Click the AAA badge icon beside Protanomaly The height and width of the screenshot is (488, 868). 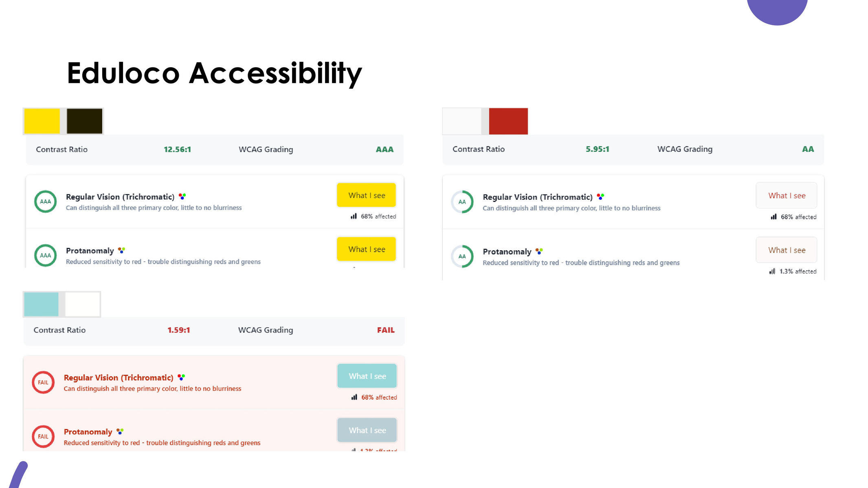coord(46,255)
